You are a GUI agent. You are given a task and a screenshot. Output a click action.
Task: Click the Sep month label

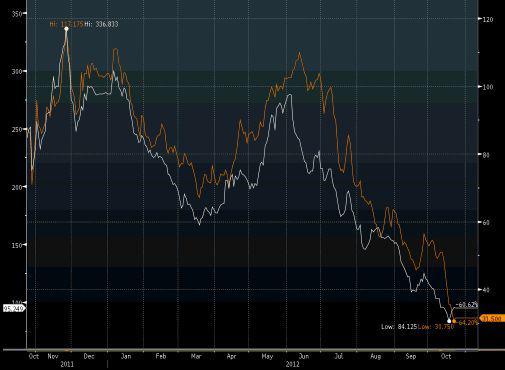coord(411,356)
